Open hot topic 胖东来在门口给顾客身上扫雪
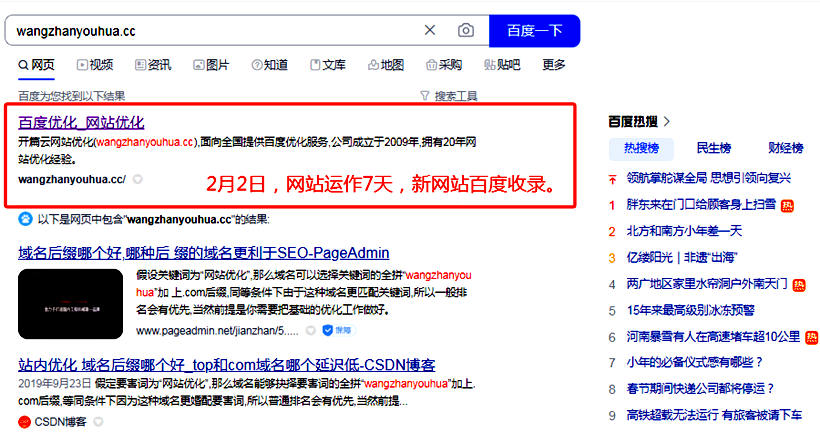The image size is (820, 433). (701, 204)
